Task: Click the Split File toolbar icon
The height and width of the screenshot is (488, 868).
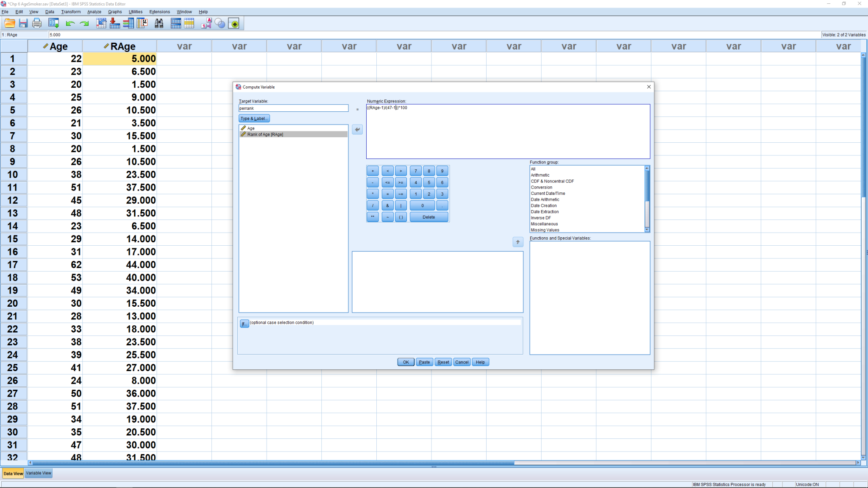Action: pos(175,23)
